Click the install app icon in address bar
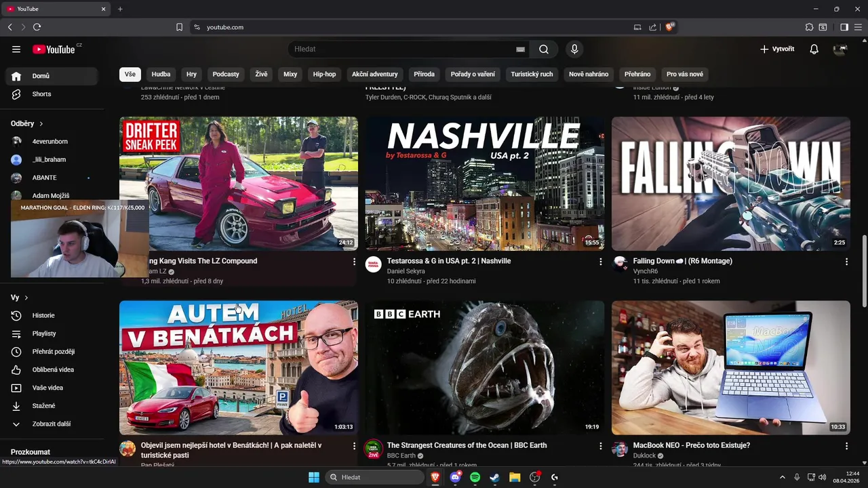 point(637,27)
